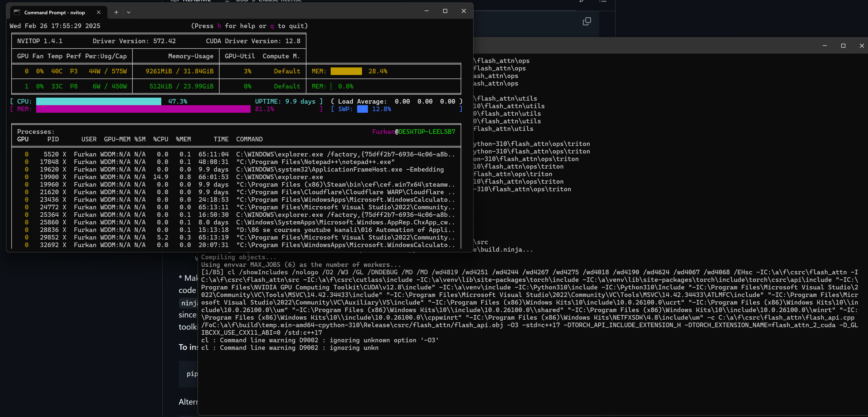Close the background build terminal window
The image size is (868, 417).
pyautogui.click(x=862, y=46)
